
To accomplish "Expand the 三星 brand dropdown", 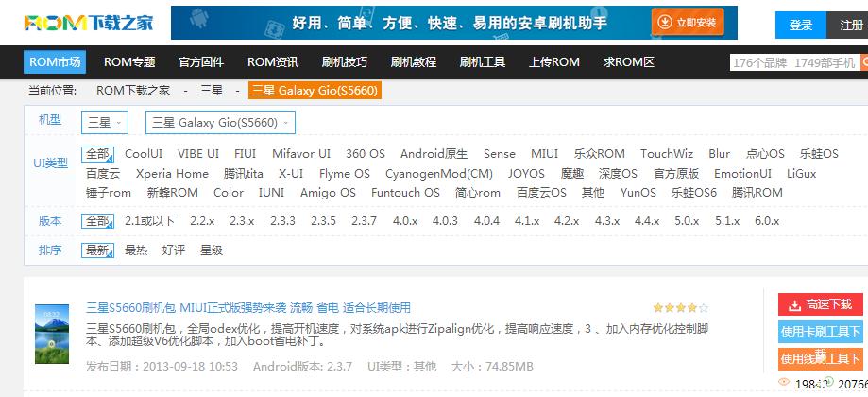I will click(x=105, y=122).
